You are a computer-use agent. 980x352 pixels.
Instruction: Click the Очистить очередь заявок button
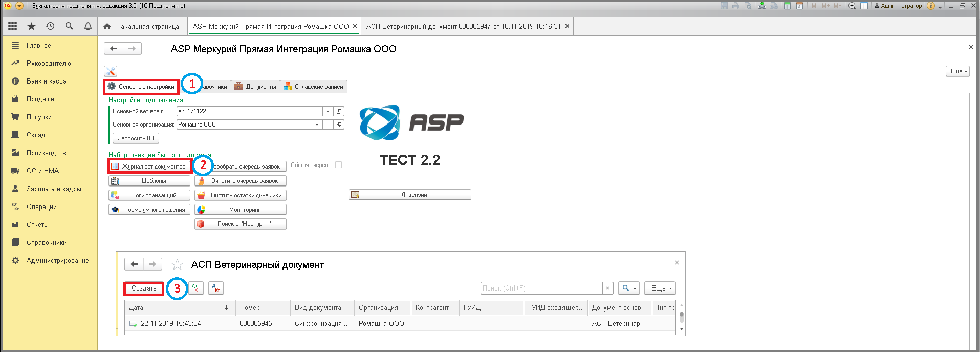241,181
